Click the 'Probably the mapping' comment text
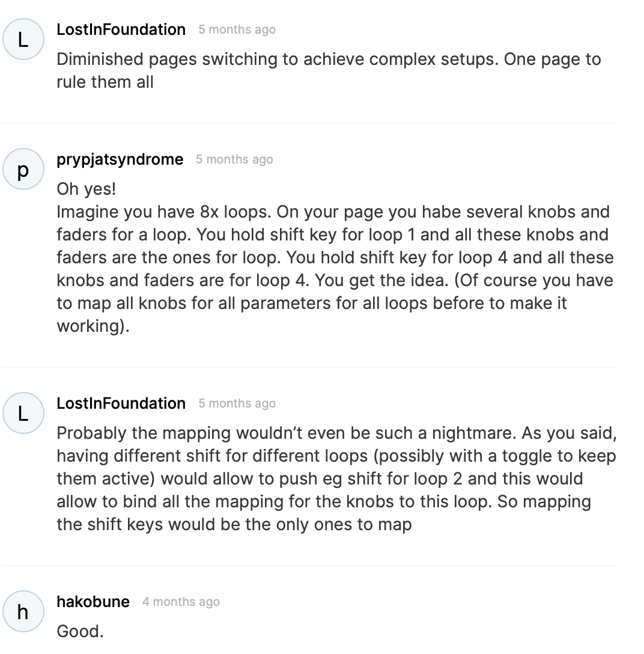 (337, 479)
